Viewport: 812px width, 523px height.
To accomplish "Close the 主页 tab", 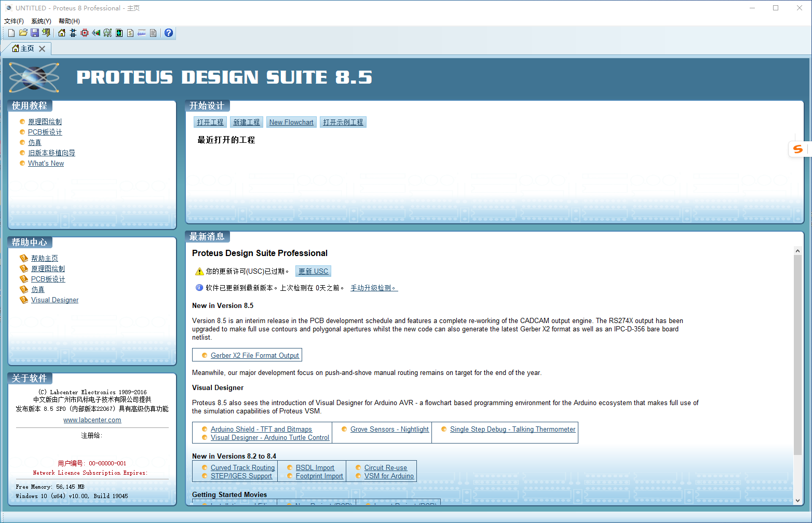I will coord(42,49).
